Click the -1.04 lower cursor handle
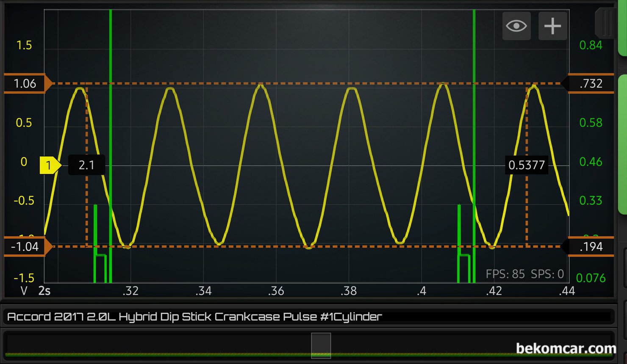Image resolution: width=627 pixels, height=364 pixels. 26,246
